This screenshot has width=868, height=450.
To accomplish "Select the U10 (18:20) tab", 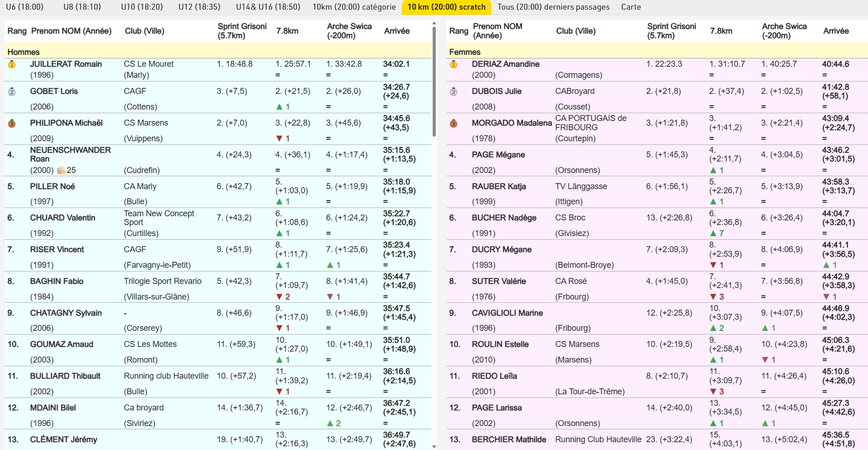I will 142,7.
